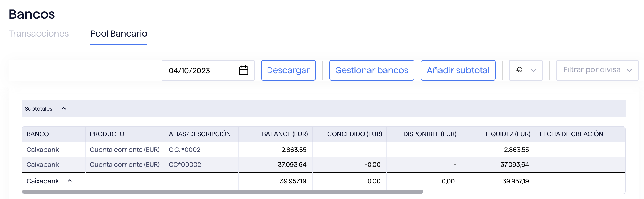Collapse the Subtotales section chevron
The width and height of the screenshot is (644, 199).
click(x=64, y=108)
